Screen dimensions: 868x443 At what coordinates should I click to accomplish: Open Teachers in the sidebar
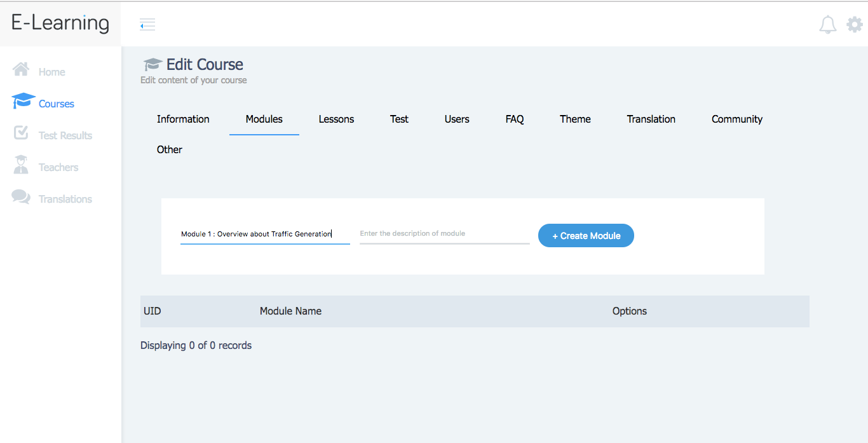58,168
